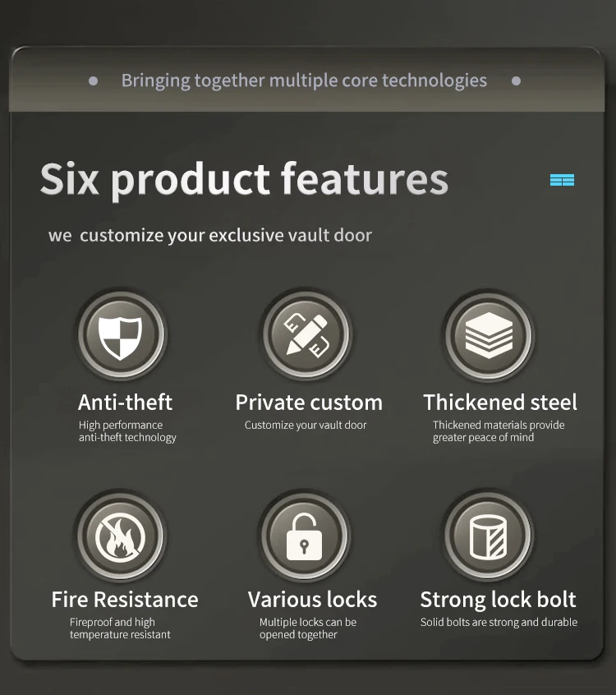
Task: Click the Various locks padlock icon
Action: tap(305, 536)
